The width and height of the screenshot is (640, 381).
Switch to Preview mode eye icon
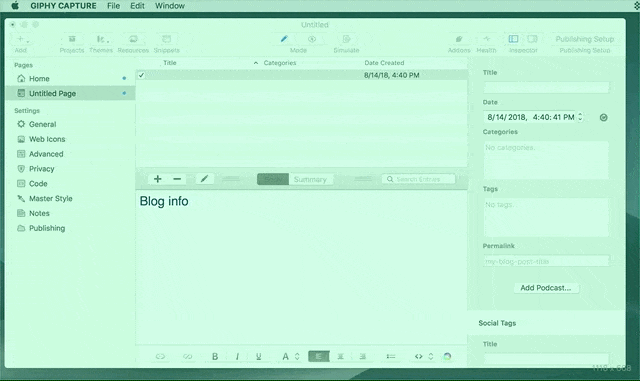pos(312,39)
